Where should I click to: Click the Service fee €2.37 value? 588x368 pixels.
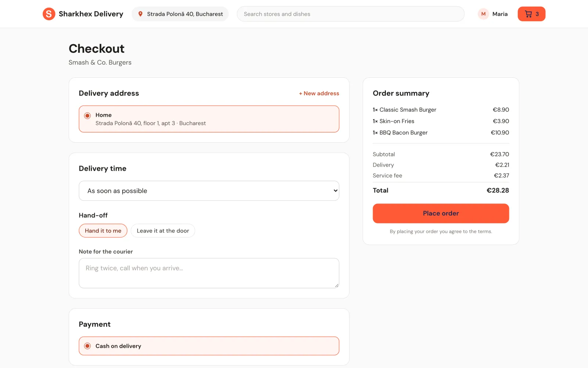[501, 176]
